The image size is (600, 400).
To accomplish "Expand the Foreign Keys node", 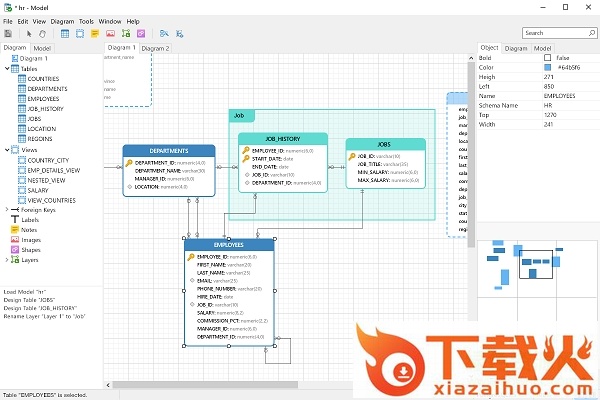I will [7, 210].
